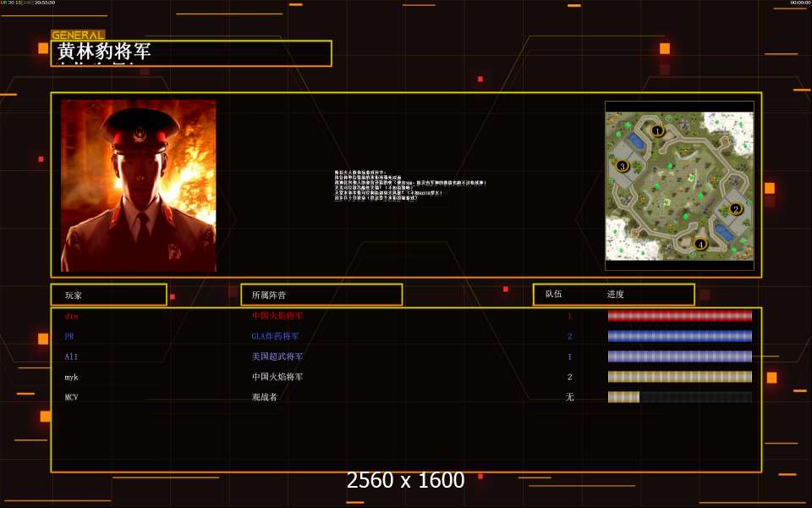Click the GENERAL label above the title

pos(78,36)
